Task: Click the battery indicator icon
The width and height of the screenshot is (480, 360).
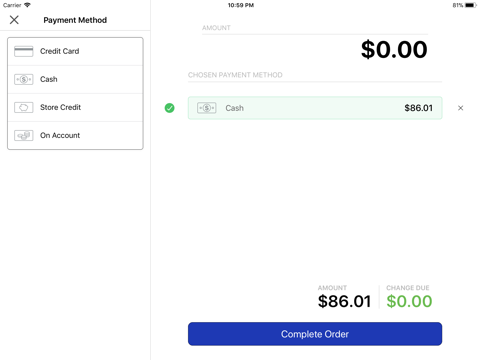Action: tap(470, 5)
